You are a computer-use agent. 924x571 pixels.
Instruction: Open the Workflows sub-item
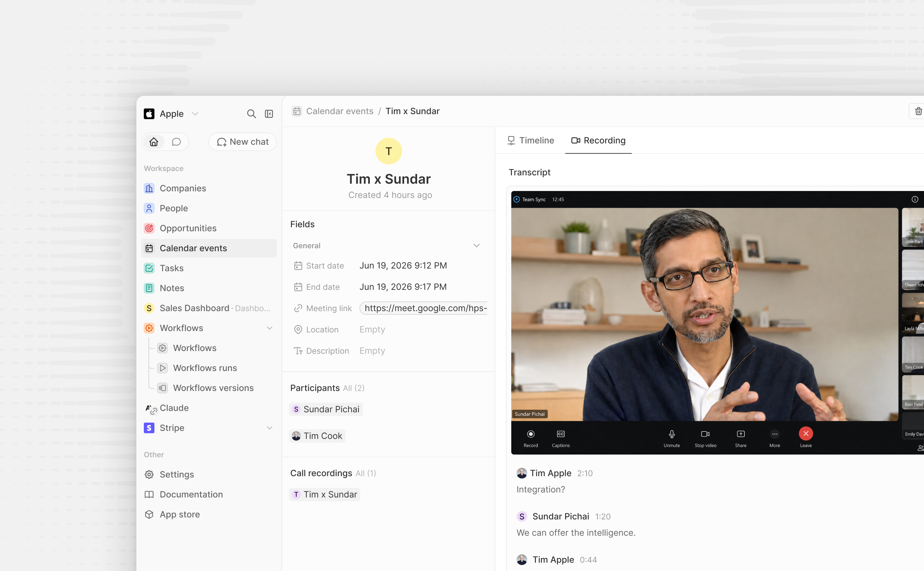click(216, 348)
